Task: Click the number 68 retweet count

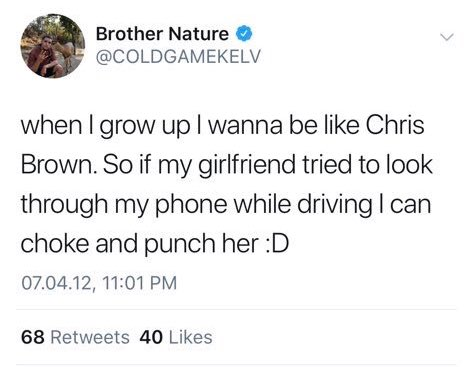Action: tap(33, 337)
